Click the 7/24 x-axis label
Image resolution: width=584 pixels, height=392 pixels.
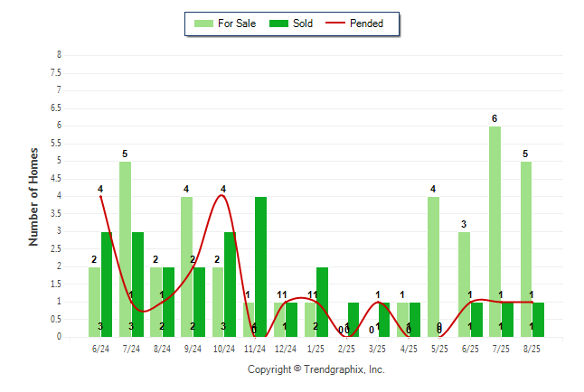[131, 349]
